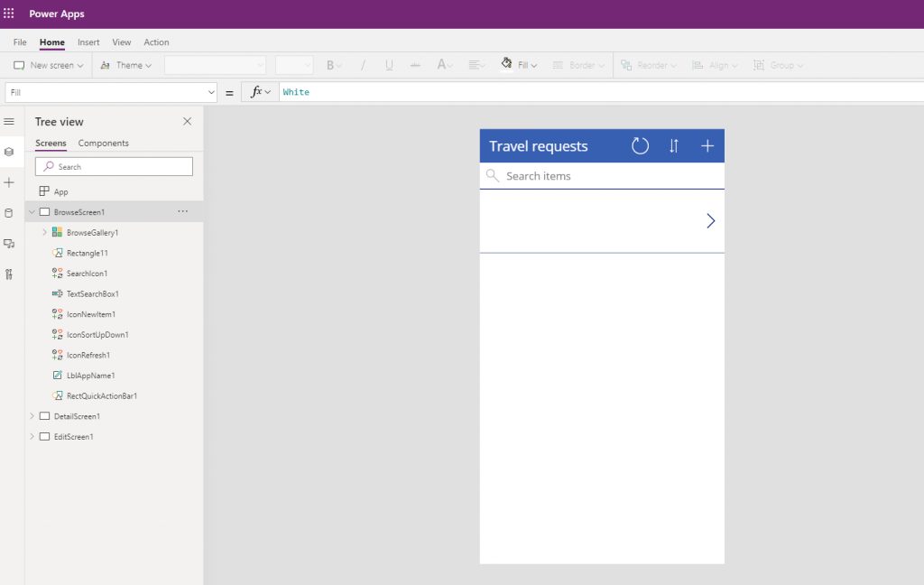
Task: Open Tree view layers icon in left rail
Action: (9, 153)
